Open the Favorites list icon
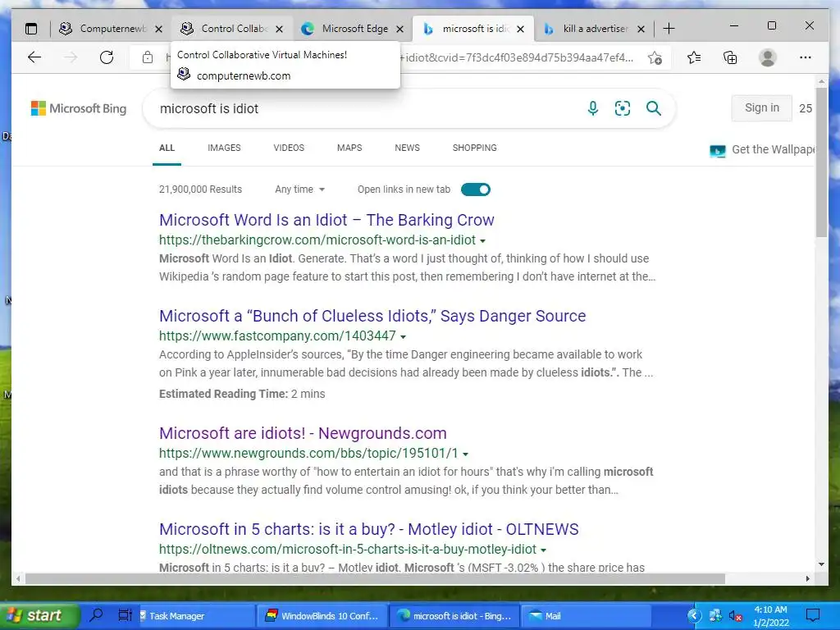The width and height of the screenshot is (840, 630). point(694,57)
